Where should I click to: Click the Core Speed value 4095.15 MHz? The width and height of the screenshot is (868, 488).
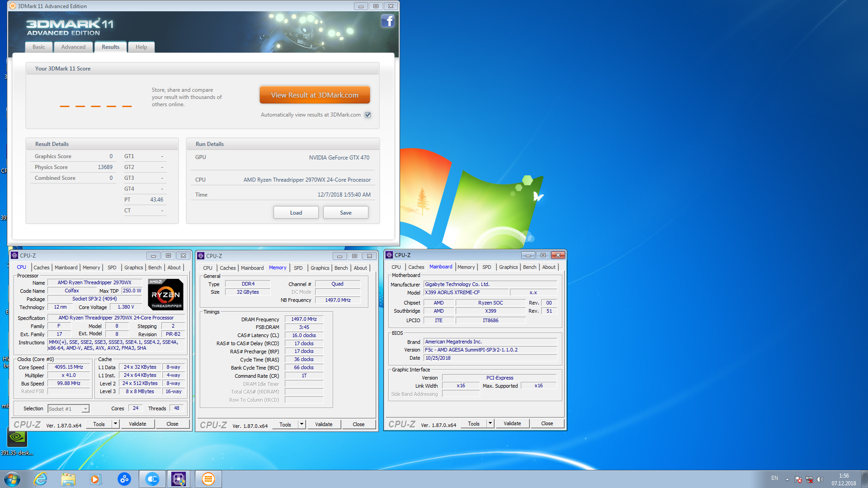coord(69,367)
